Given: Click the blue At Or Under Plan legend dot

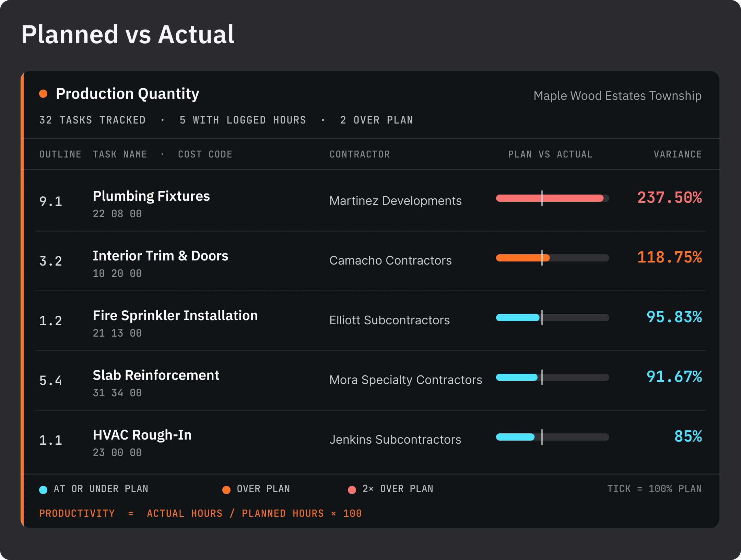Looking at the screenshot, I should pos(43,490).
